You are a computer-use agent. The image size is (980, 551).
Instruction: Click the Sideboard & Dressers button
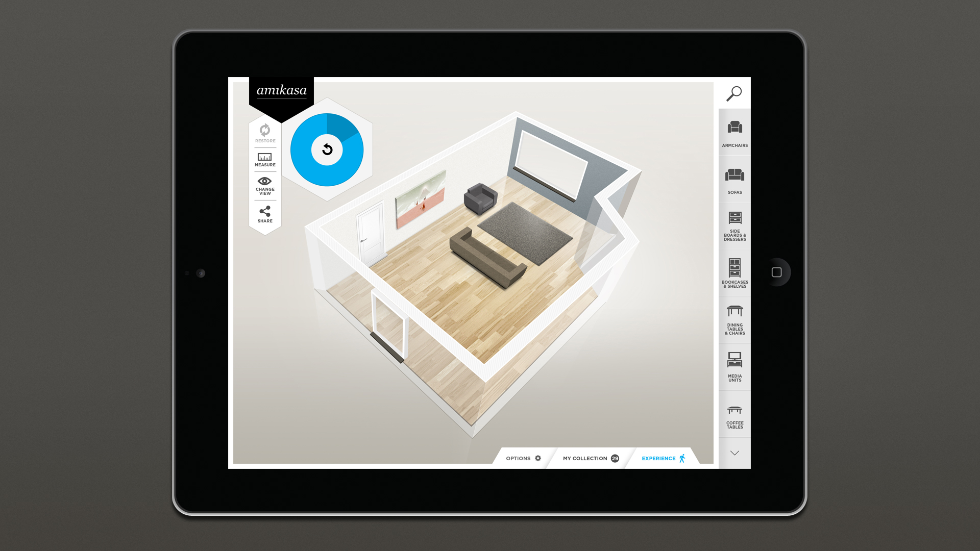click(x=734, y=226)
